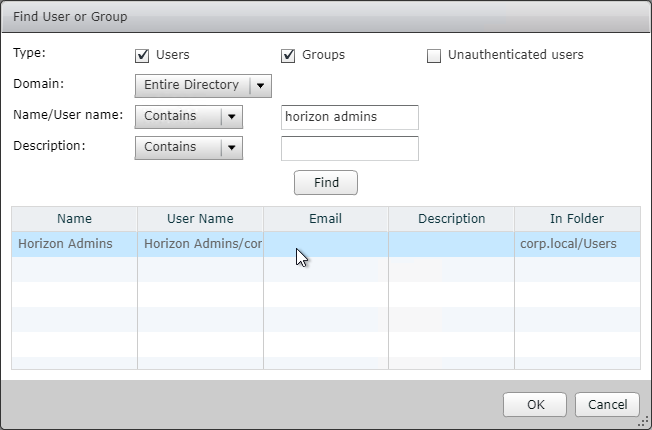Click the Find button
This screenshot has height=430, width=652.
[x=326, y=183]
